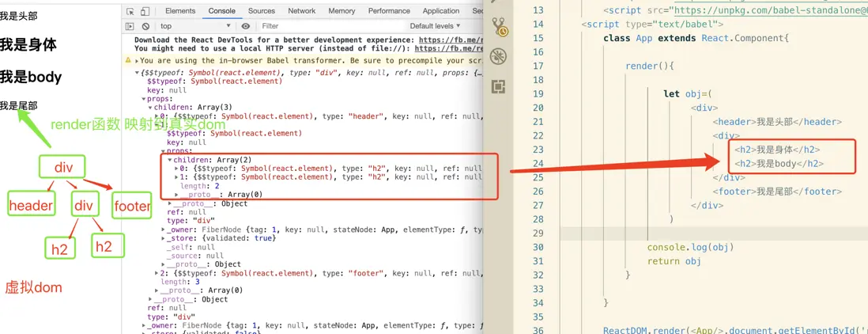Select the "length: 3" property
Screen dimensions: 868x334
point(180,282)
